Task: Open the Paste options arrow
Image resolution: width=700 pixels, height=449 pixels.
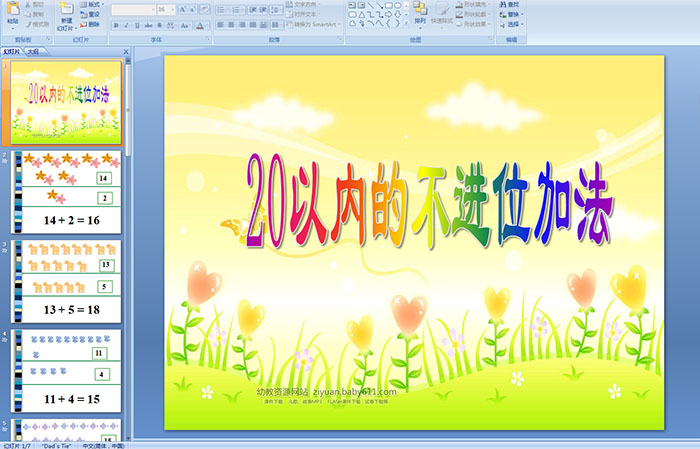Action: [13, 29]
